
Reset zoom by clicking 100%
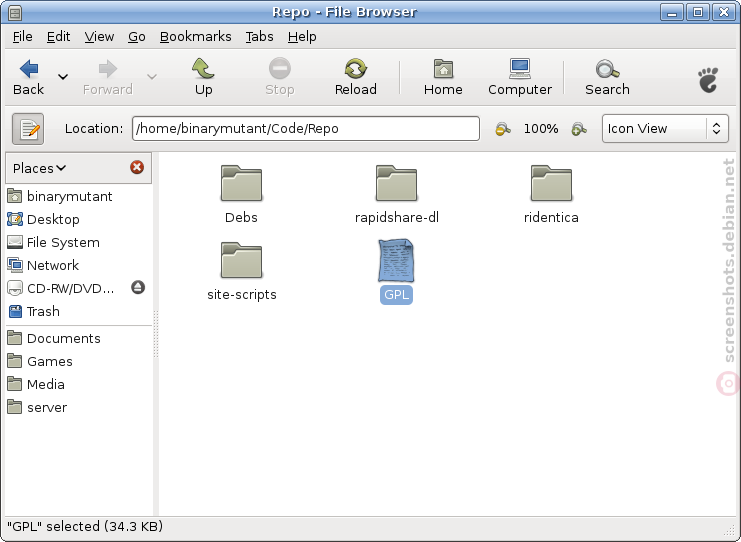tap(541, 129)
